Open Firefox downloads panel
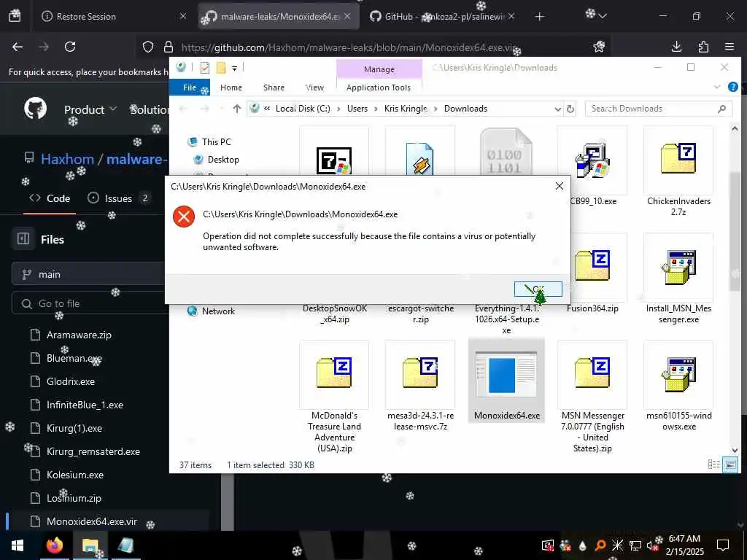Viewport: 747px width, 560px height. point(676,47)
